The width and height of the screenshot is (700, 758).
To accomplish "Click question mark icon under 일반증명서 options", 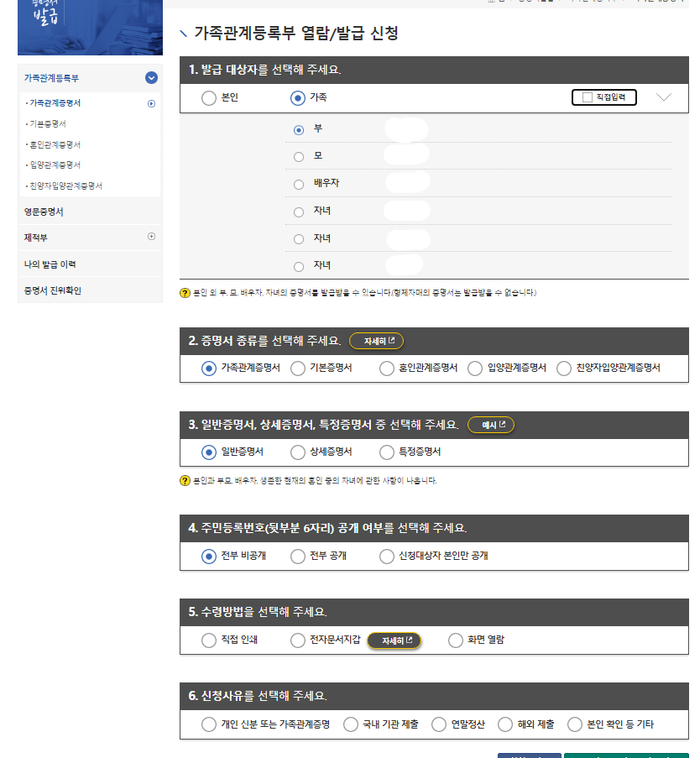I will point(185,480).
